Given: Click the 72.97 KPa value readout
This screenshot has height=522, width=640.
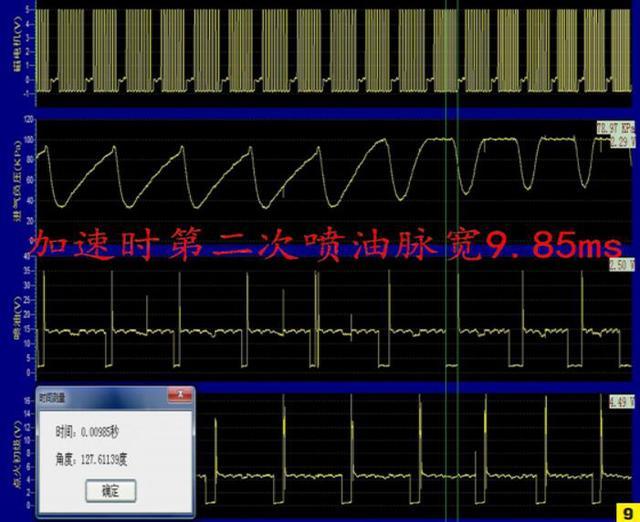Looking at the screenshot, I should [615, 128].
